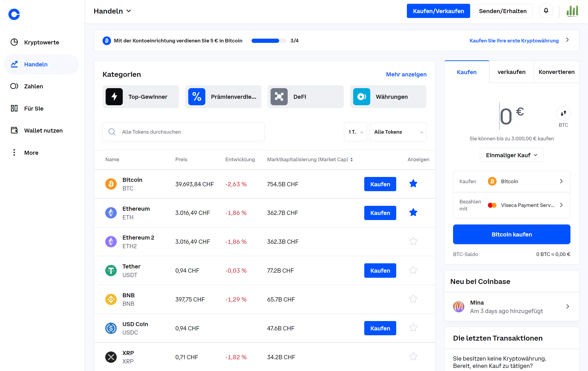Click the banner chevron arrow
The image size is (588, 371).
pos(567,40)
